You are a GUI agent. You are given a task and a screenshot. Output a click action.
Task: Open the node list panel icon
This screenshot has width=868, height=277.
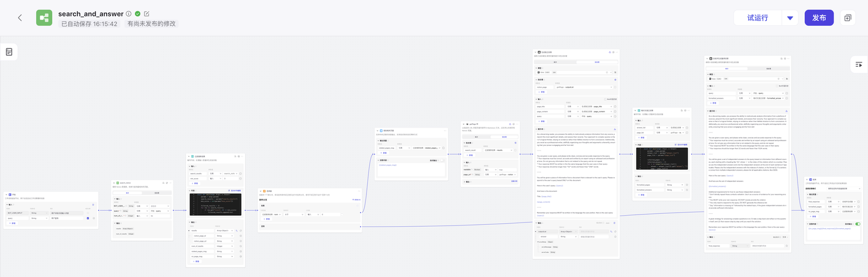click(9, 52)
